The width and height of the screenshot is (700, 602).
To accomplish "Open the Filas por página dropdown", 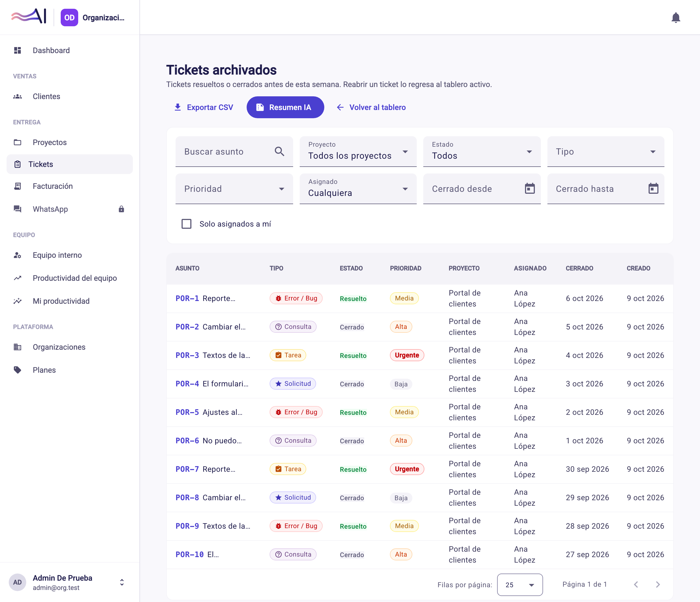I will pyautogui.click(x=520, y=584).
